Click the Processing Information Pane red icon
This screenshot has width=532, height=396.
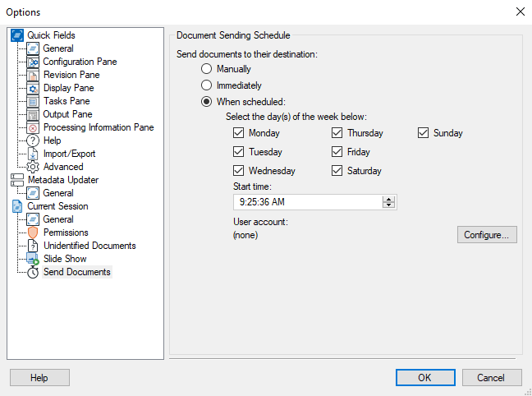(x=33, y=127)
